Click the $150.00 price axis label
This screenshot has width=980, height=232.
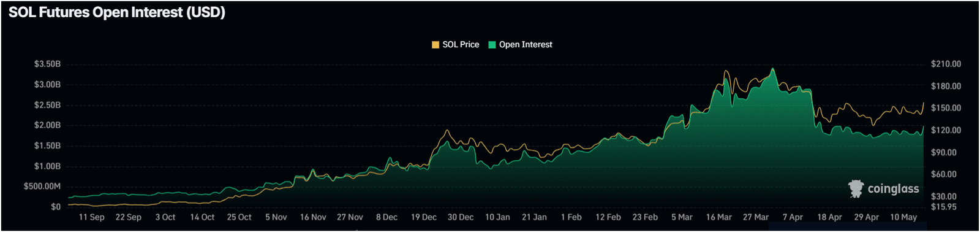(946, 108)
